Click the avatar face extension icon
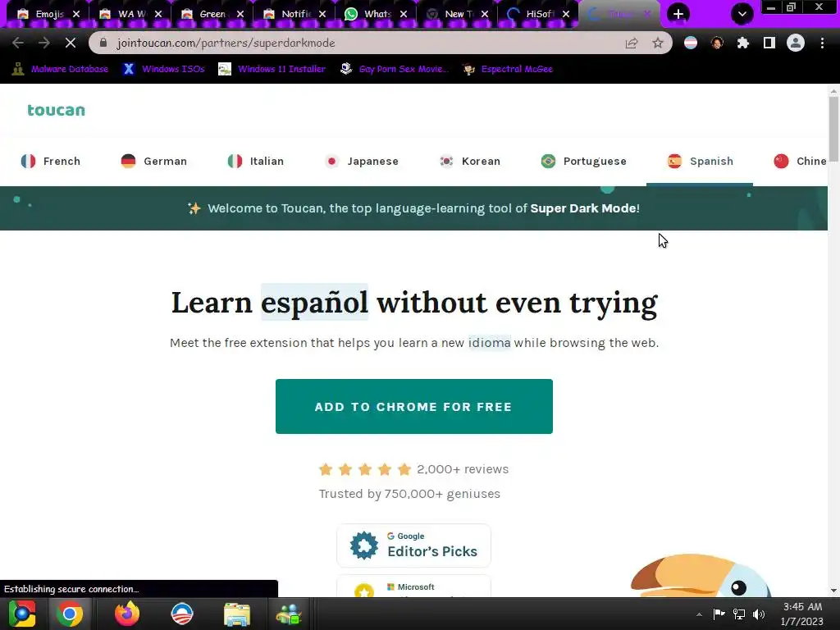 coord(717,43)
